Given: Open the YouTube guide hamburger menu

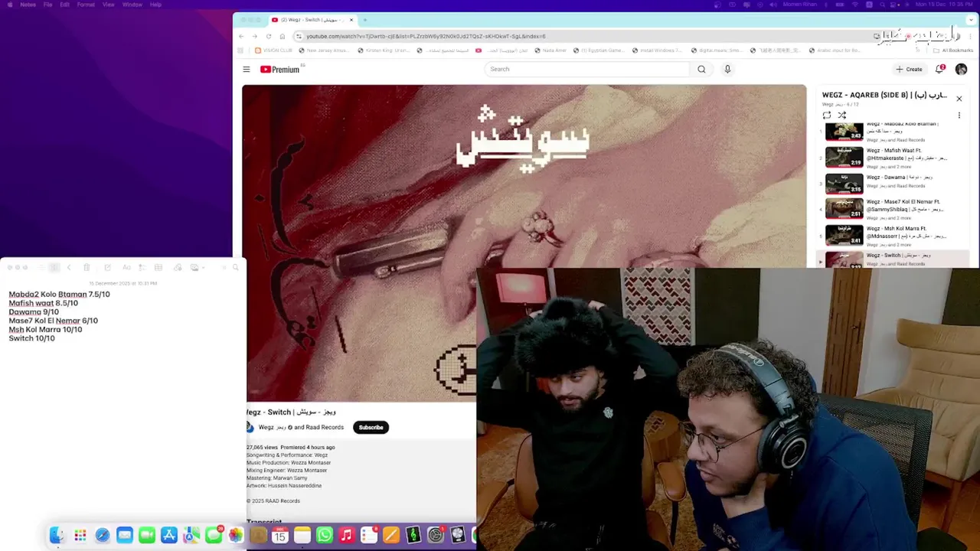Looking at the screenshot, I should 247,70.
